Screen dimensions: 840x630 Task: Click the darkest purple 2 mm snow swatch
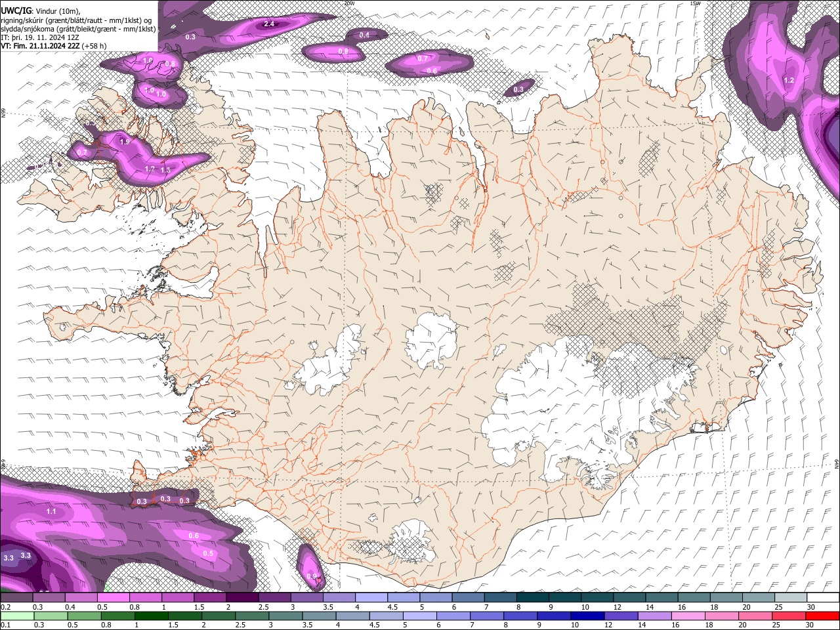click(241, 598)
